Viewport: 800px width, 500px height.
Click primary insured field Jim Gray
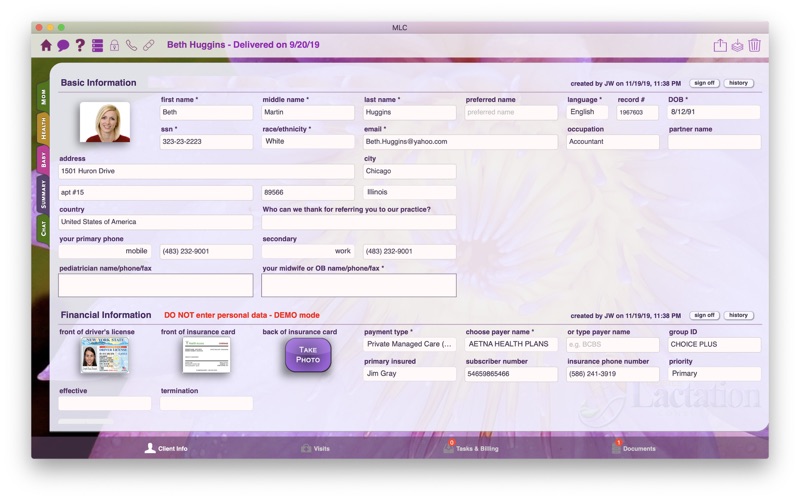coord(410,374)
